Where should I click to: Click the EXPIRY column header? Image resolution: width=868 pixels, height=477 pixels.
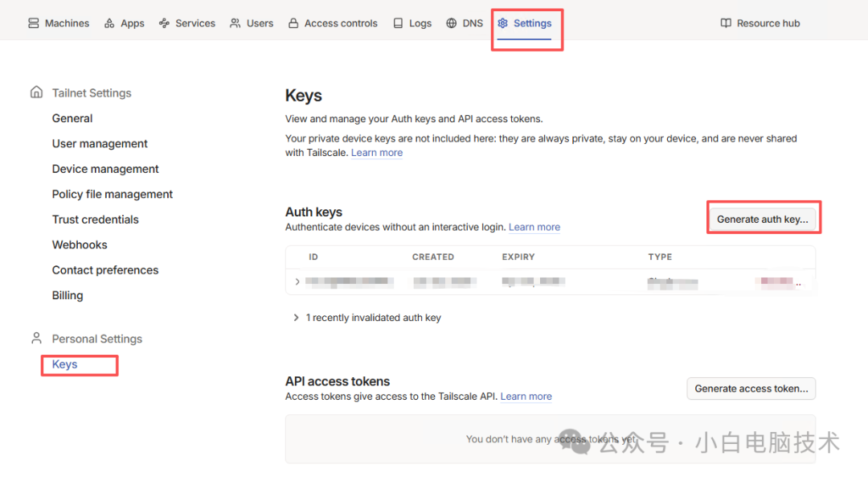point(518,257)
